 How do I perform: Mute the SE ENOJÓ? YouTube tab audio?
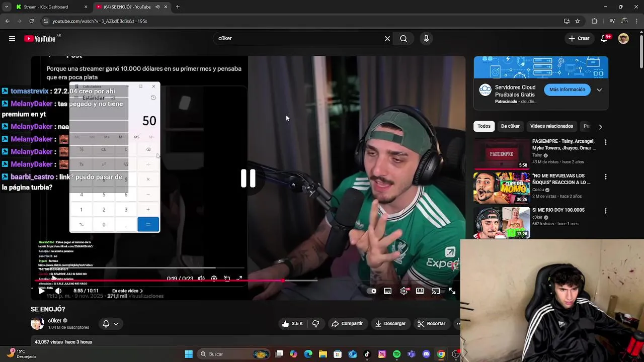click(157, 7)
